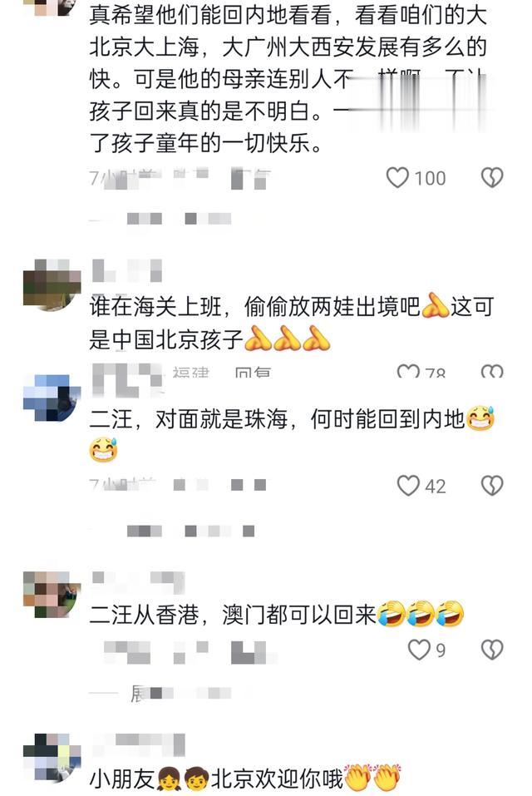Expand replies under the 100-likes comment
This screenshot has width=532, height=796.
160,219
